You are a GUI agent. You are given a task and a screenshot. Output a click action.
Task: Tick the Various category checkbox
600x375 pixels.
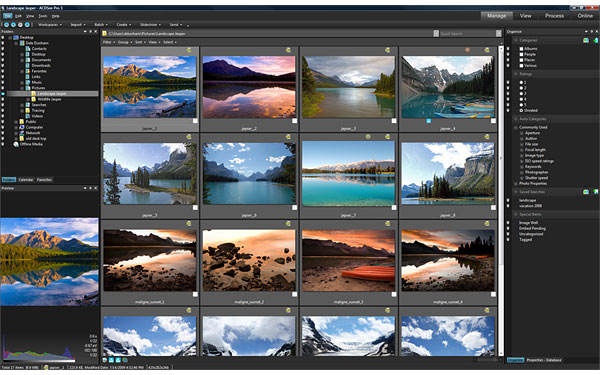pyautogui.click(x=521, y=66)
